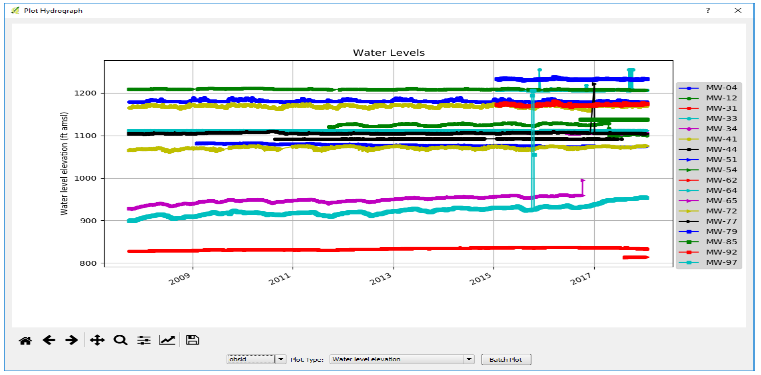The height and width of the screenshot is (375, 761).
Task: Activate the pan axes tool
Action: click(97, 341)
